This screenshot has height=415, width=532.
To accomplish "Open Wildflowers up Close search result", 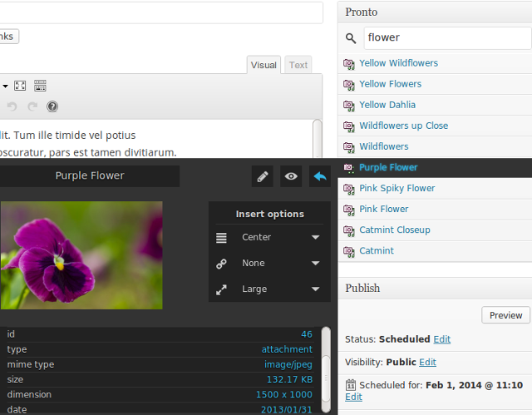I will click(x=403, y=126).
